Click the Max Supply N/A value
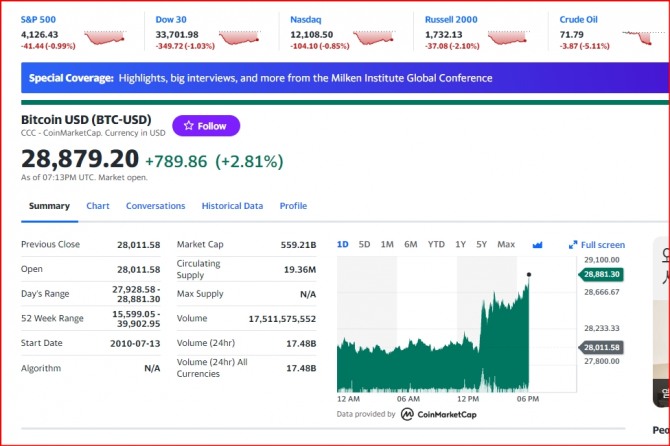The height and width of the screenshot is (446, 670). [x=308, y=294]
